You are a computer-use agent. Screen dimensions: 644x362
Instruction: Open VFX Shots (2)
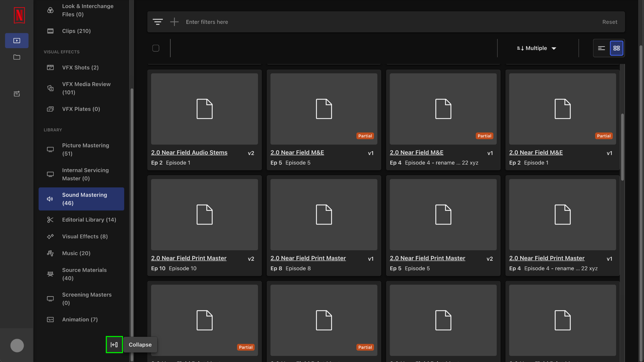[81, 67]
